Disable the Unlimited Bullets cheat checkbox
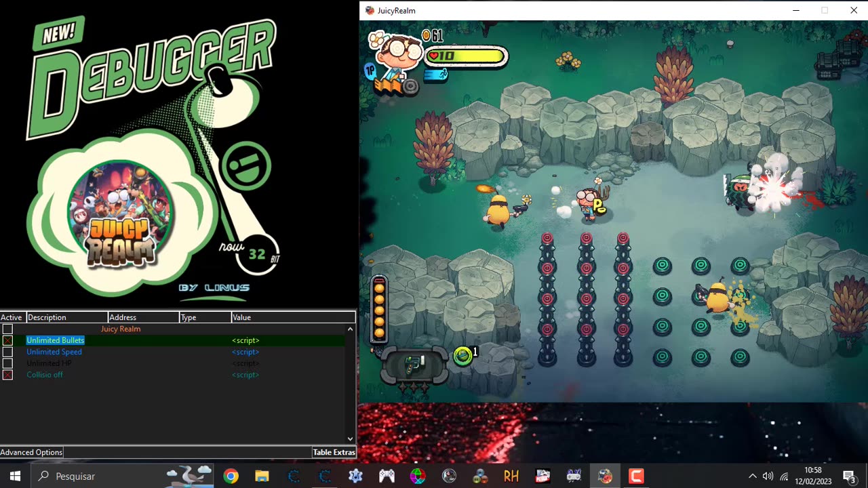Image resolution: width=868 pixels, height=488 pixels. [x=7, y=340]
